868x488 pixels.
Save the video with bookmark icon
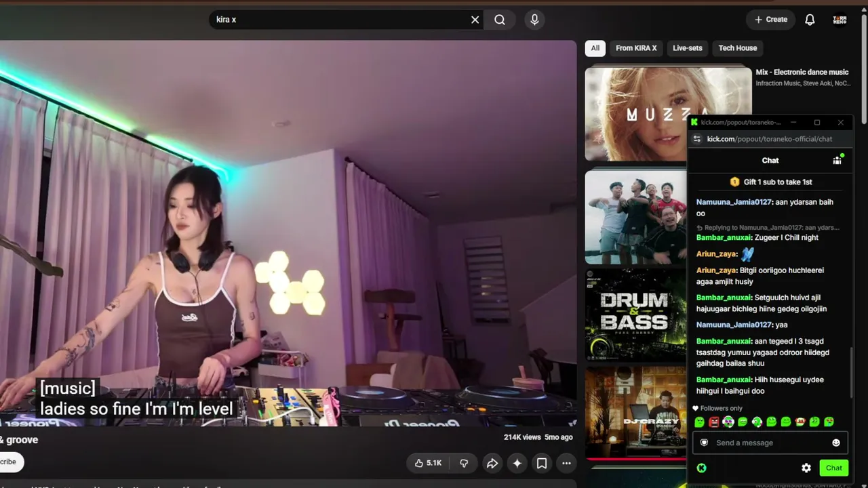[542, 463]
